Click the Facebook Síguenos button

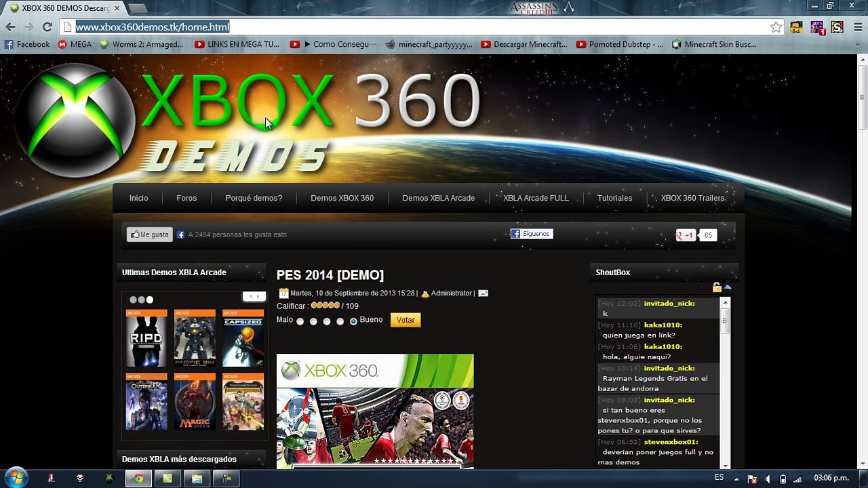point(532,234)
